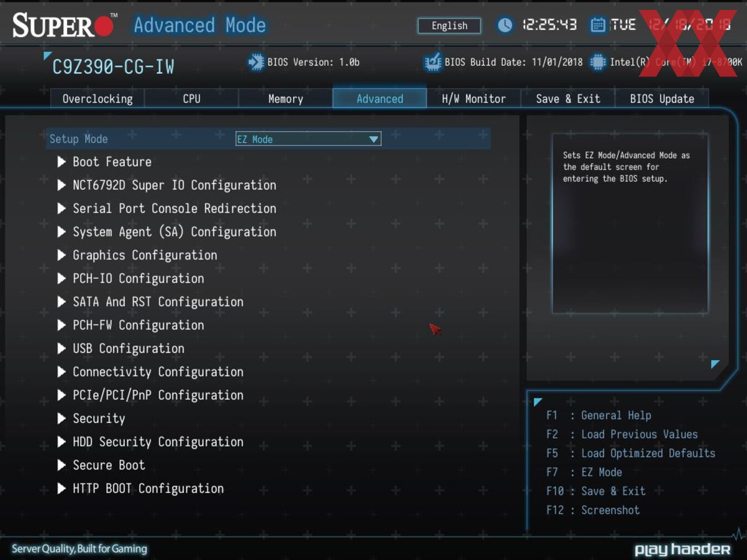Expand the USB Configuration arrow
The image size is (747, 560).
62,349
